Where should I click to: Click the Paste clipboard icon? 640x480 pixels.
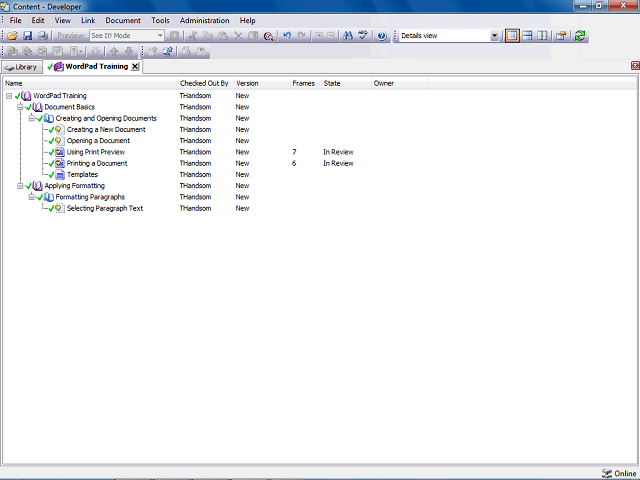pyautogui.click(x=223, y=36)
